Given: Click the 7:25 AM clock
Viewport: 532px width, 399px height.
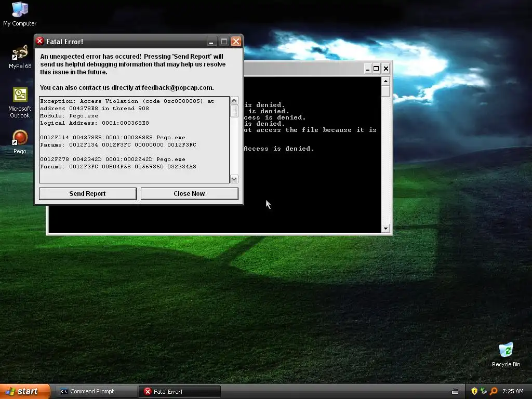Looking at the screenshot, I should tap(513, 391).
